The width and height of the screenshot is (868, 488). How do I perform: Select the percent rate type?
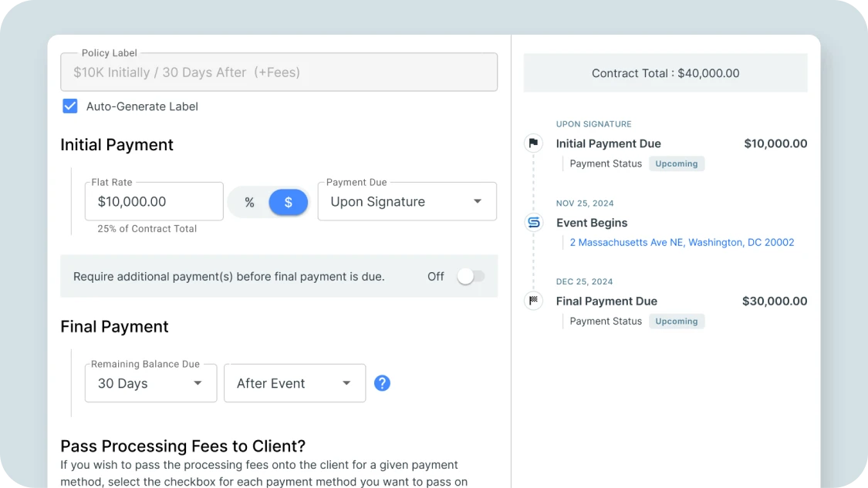coord(248,201)
